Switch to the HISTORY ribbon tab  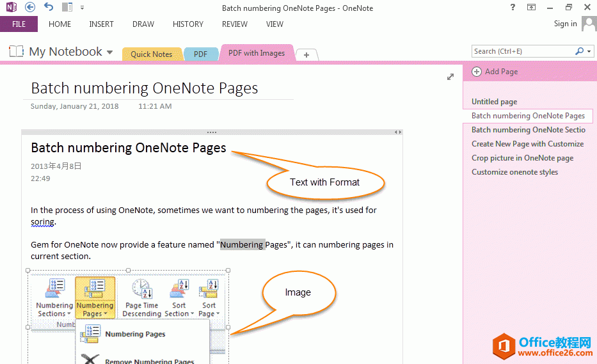pyautogui.click(x=188, y=24)
